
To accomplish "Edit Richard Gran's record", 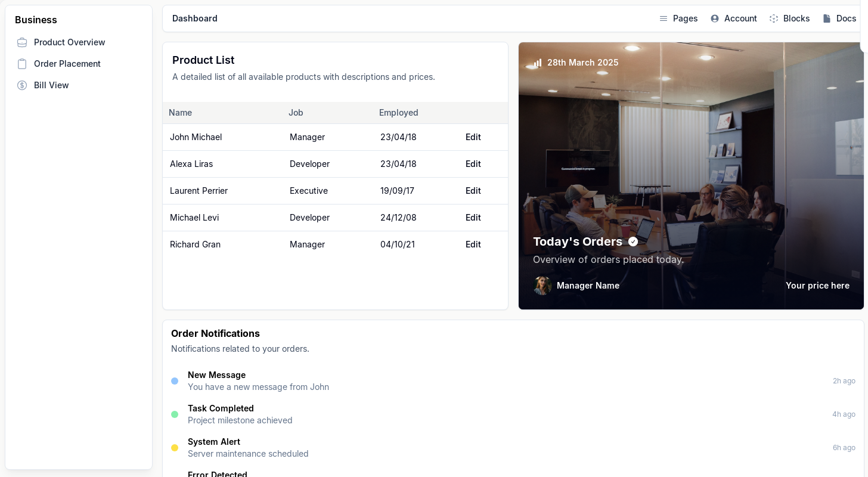I will click(x=473, y=244).
